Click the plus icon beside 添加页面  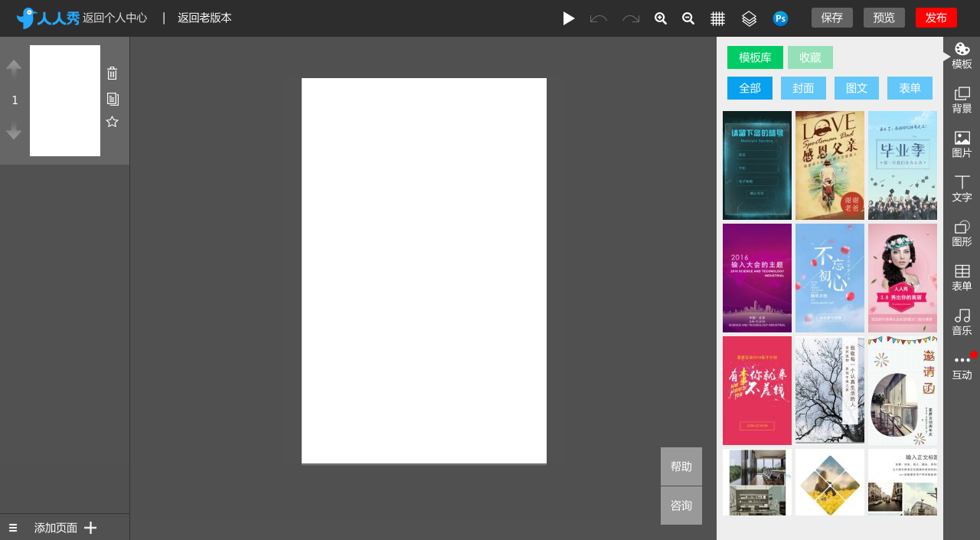pos(90,528)
